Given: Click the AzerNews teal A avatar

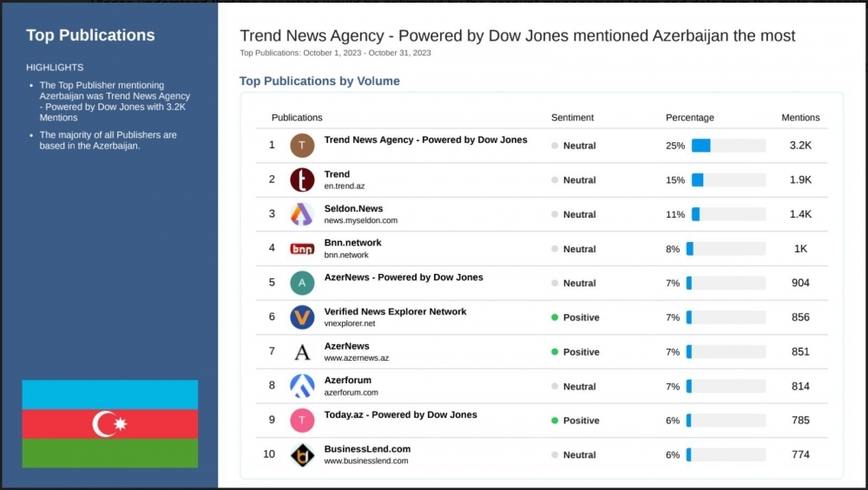Looking at the screenshot, I should (x=302, y=283).
